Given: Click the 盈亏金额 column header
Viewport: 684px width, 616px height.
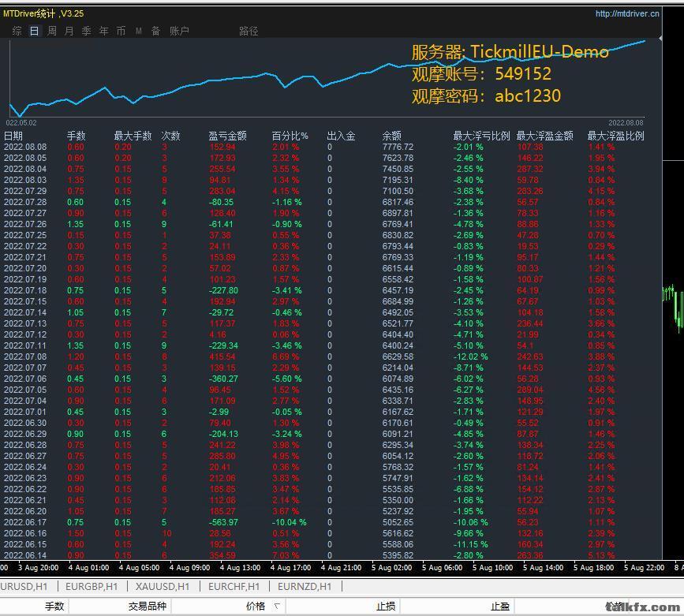Looking at the screenshot, I should (228, 136).
